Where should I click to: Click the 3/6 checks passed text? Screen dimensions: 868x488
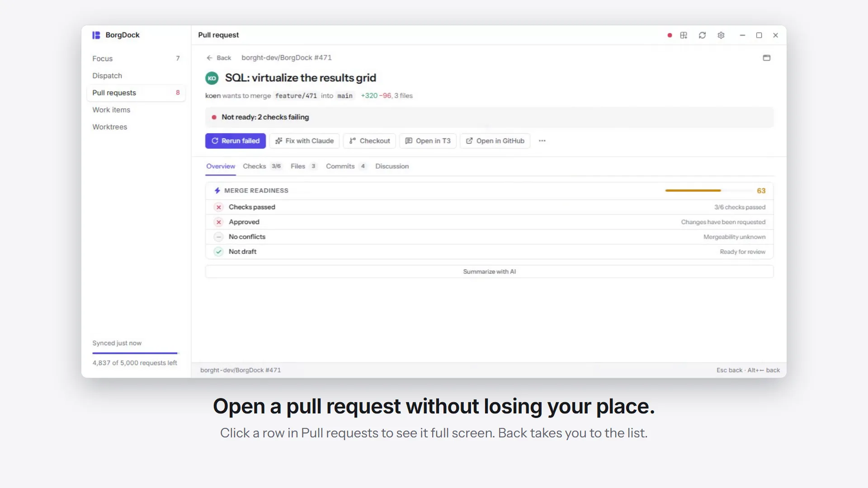(x=740, y=207)
